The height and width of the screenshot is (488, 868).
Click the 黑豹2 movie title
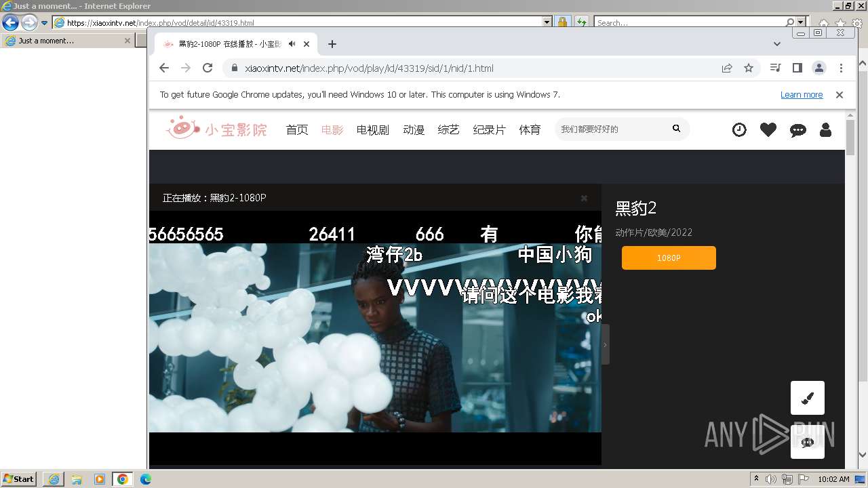pos(636,208)
